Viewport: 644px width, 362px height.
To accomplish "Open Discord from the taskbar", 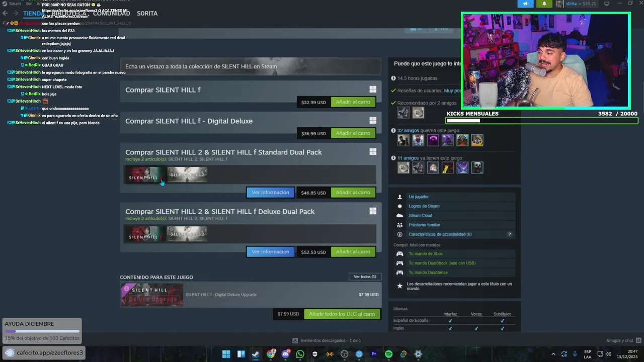I will point(285,354).
